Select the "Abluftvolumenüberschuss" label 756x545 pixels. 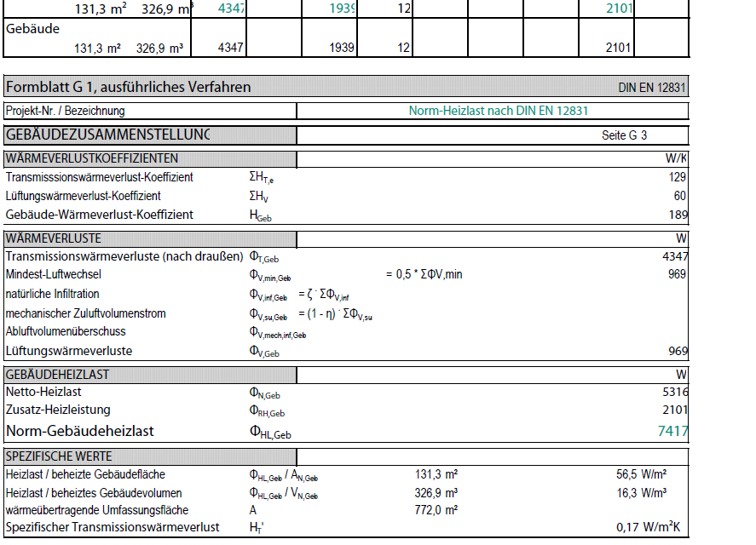tap(66, 331)
